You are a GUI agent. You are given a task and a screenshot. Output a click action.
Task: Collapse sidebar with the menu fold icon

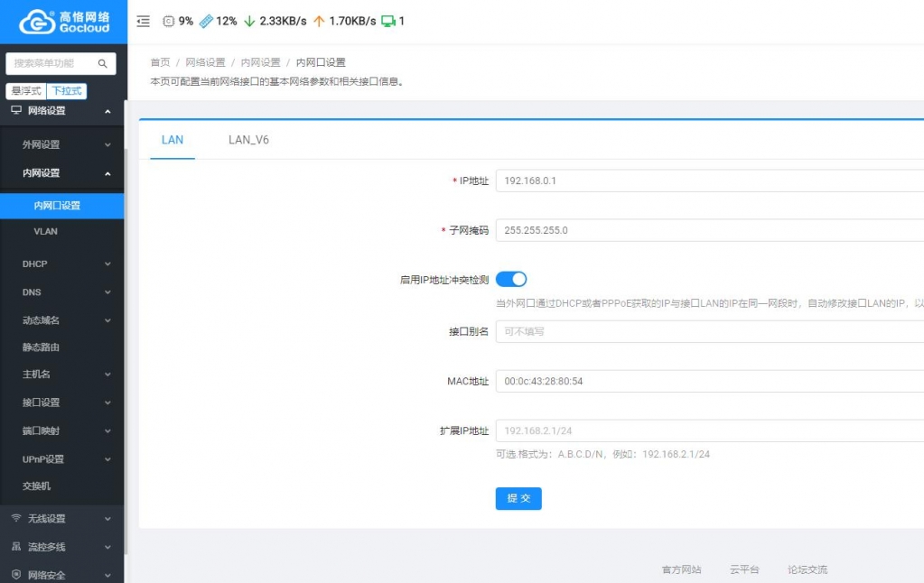coord(143,21)
